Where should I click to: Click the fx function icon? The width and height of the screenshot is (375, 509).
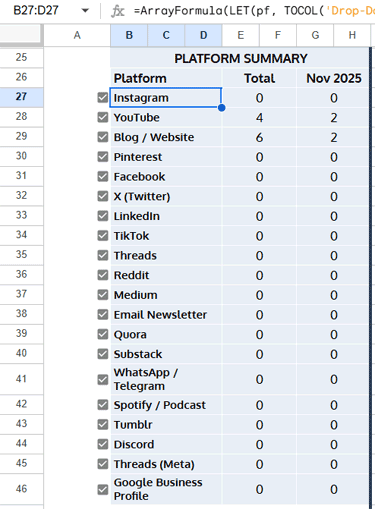click(x=117, y=11)
